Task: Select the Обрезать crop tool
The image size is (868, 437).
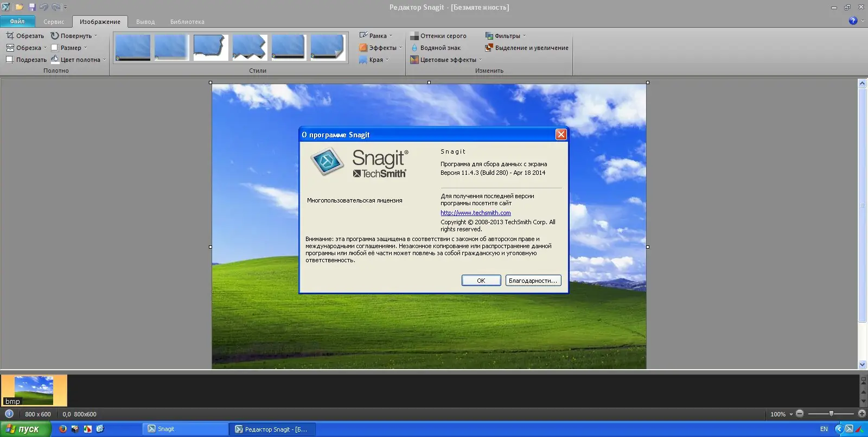Action: [x=25, y=36]
